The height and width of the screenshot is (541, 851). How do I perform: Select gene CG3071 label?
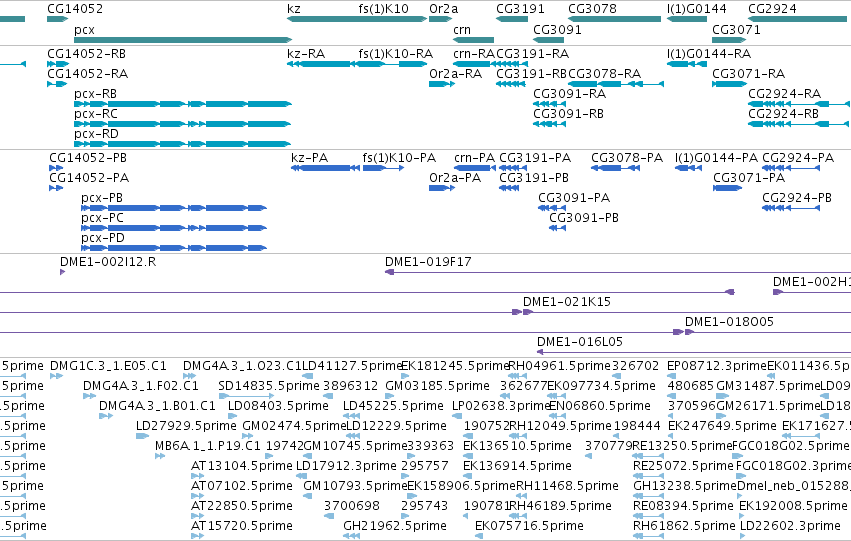click(x=736, y=30)
